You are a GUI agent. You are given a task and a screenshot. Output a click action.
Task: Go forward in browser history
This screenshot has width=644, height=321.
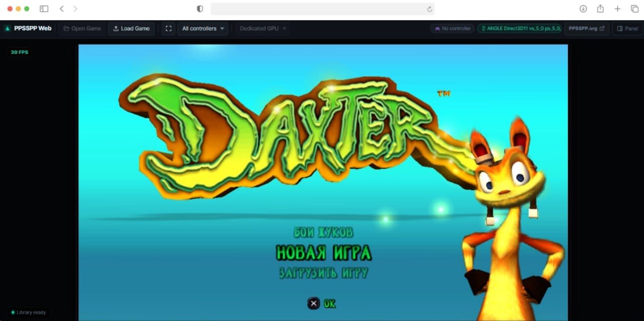75,9
